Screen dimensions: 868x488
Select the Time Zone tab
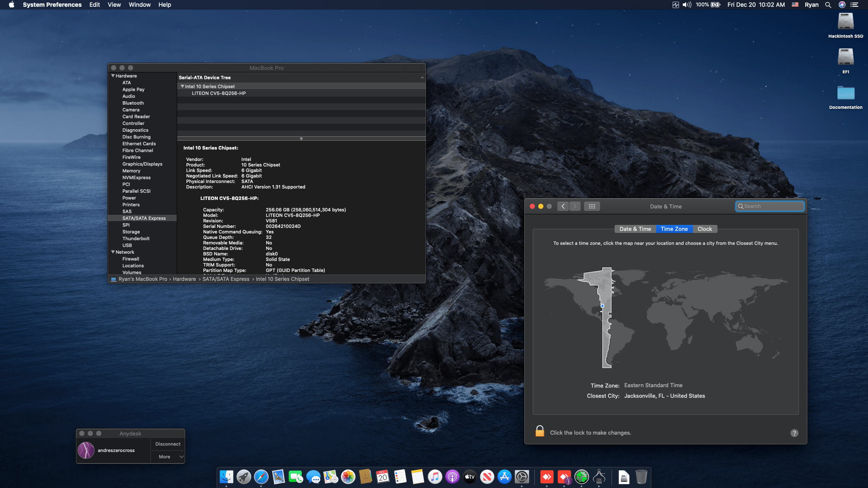(x=674, y=229)
